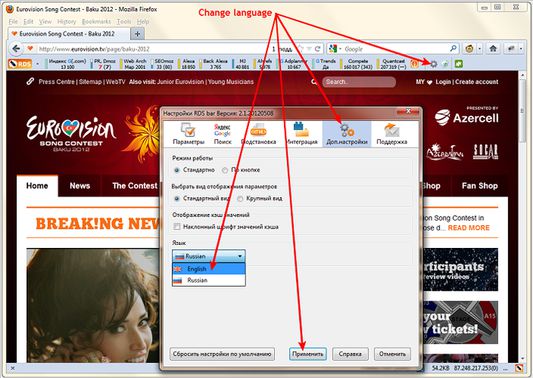Close the RDS bar settings dialog
This screenshot has width=533, height=378.
tap(408, 111)
